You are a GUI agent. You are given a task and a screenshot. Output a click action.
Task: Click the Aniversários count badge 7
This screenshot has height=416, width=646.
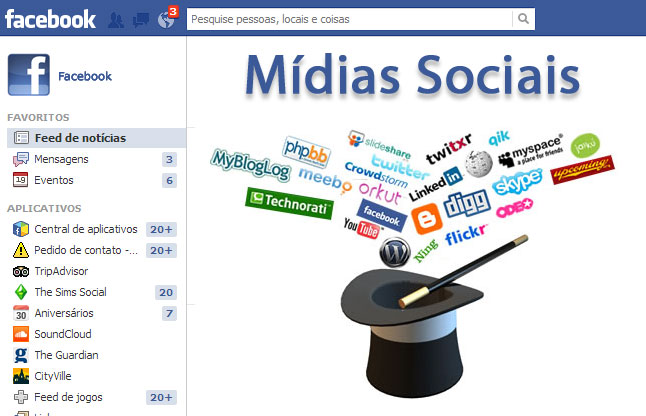click(169, 313)
